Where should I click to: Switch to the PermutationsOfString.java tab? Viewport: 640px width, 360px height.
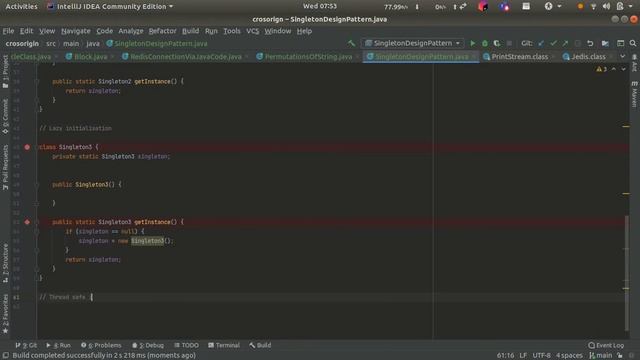(x=308, y=57)
